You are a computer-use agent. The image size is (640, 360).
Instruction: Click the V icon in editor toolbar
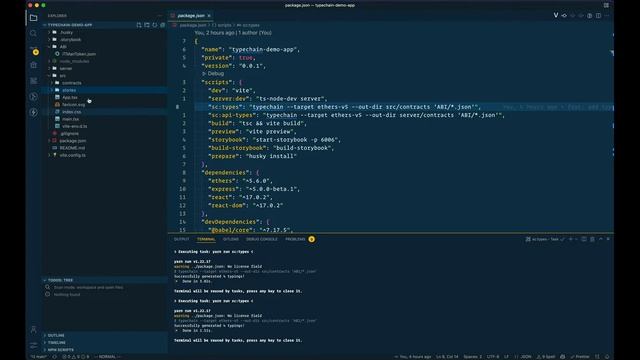point(556,16)
